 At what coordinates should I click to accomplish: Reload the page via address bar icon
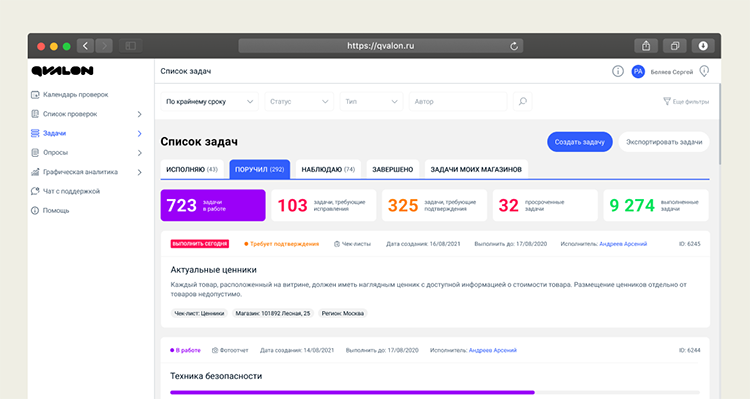(514, 46)
